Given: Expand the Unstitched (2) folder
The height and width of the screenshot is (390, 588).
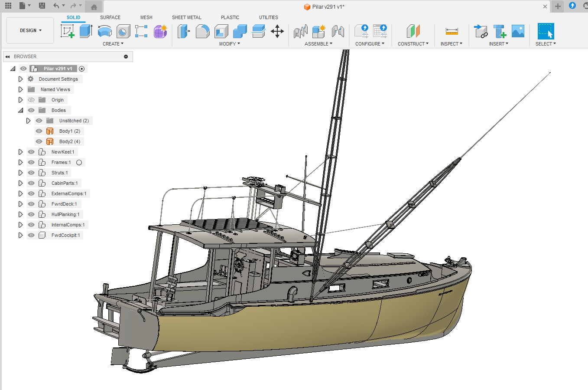Looking at the screenshot, I should point(28,121).
